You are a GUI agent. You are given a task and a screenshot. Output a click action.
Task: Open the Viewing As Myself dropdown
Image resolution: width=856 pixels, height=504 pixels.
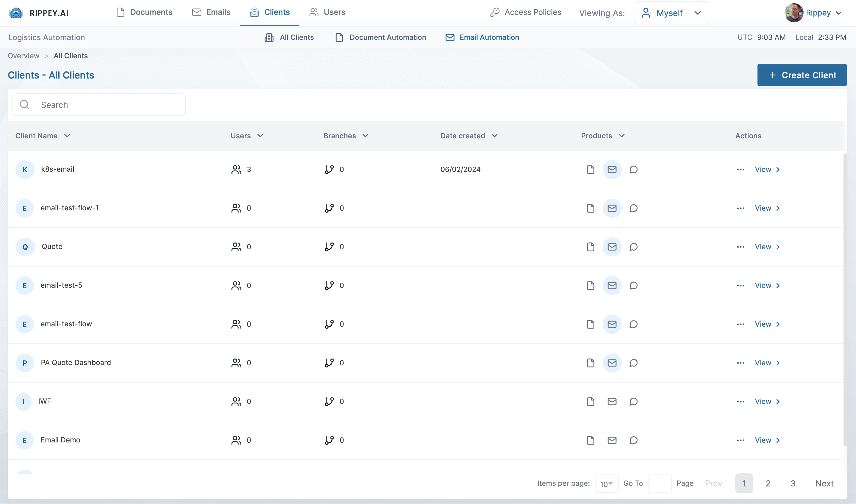coord(671,13)
